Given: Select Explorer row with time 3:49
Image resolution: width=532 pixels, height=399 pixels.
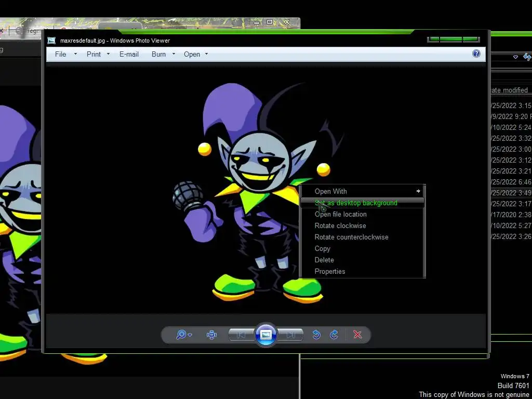Looking at the screenshot, I should pyautogui.click(x=511, y=193).
